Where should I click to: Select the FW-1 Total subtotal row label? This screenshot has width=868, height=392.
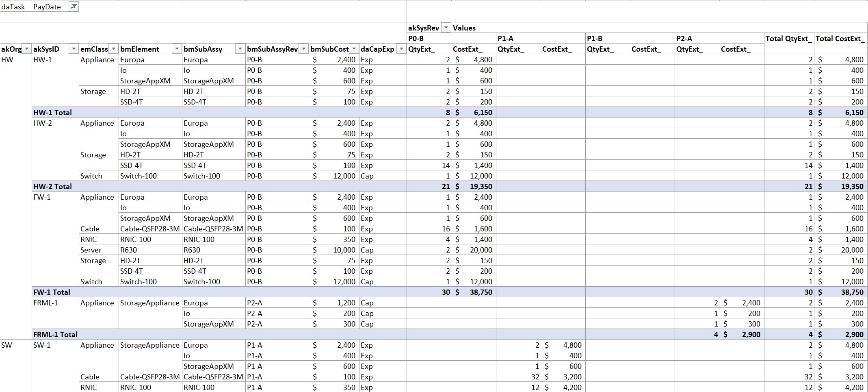click(x=52, y=292)
